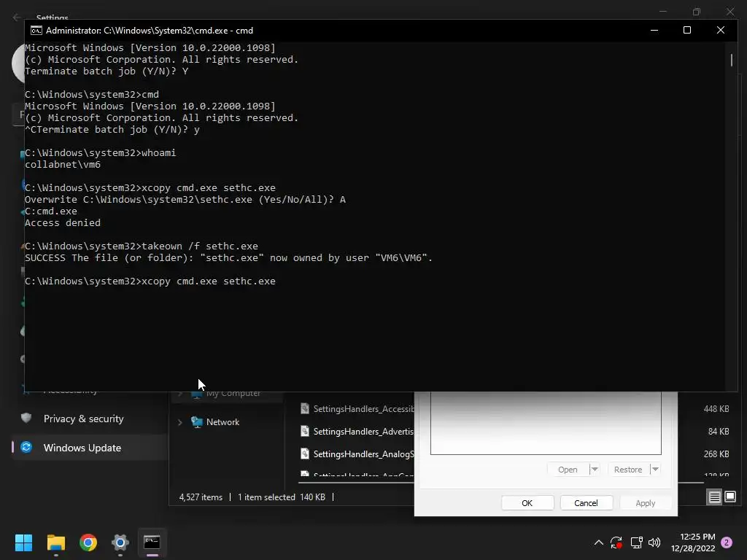Click the Privacy & security shield icon
747x560 pixels.
26,418
